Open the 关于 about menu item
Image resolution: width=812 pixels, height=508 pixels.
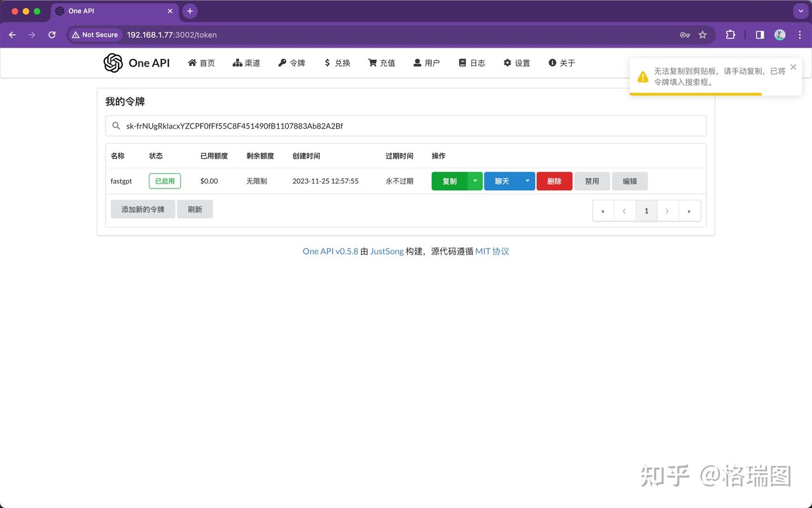(562, 63)
